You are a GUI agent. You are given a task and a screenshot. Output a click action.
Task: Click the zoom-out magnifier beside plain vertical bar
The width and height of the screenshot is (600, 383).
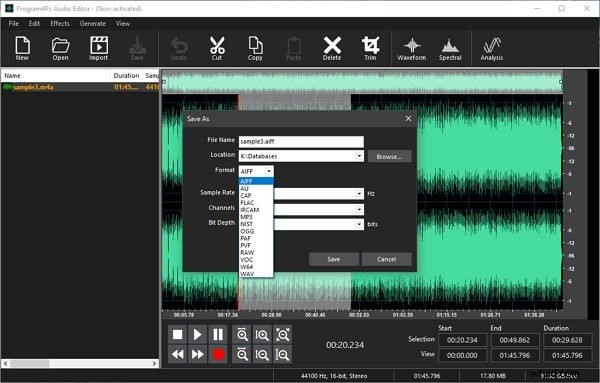pyautogui.click(x=282, y=354)
